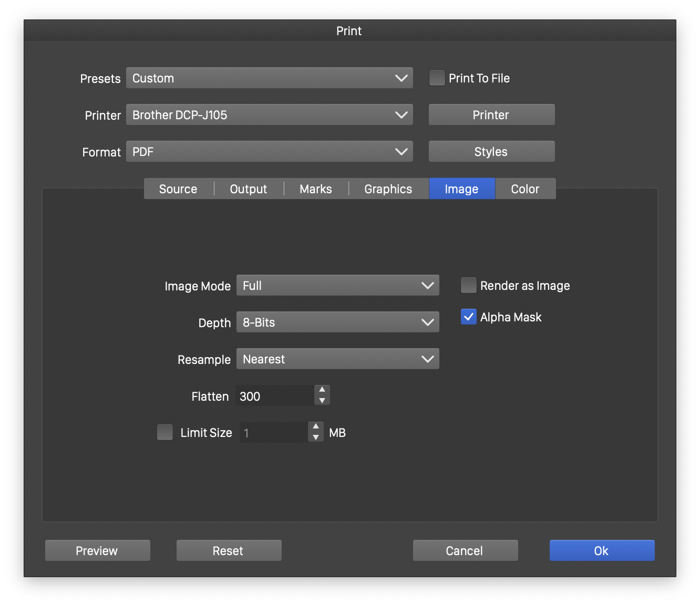This screenshot has width=700, height=605.
Task: Toggle the Render as Image checkbox
Action: pos(469,286)
